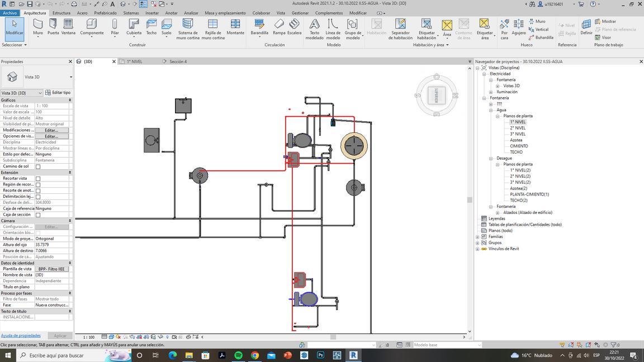This screenshot has width=644, height=362.
Task: Click the Editar tipo button
Action: pos(58,93)
